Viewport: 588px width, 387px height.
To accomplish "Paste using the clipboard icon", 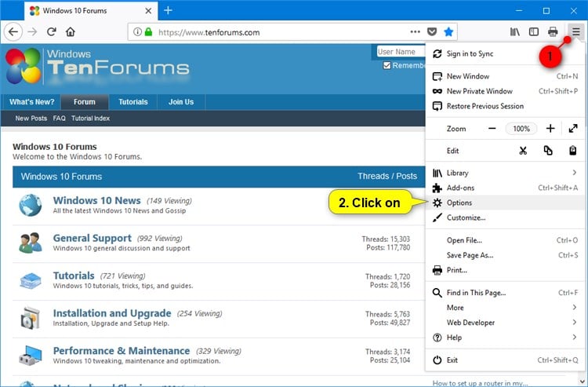I will [572, 151].
